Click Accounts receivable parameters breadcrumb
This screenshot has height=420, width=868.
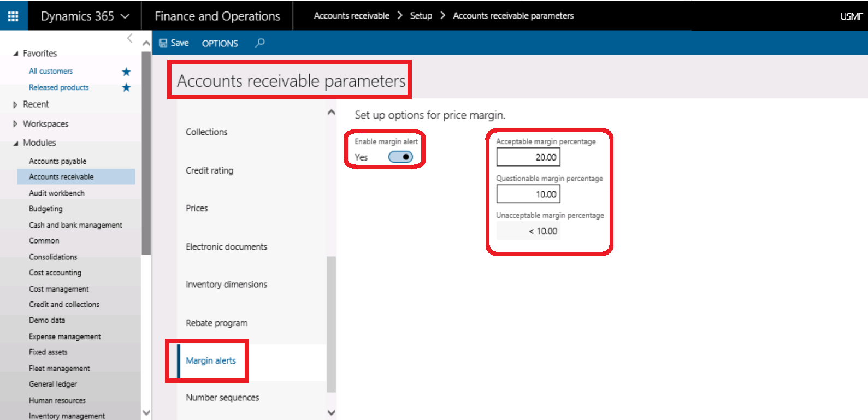pyautogui.click(x=513, y=16)
